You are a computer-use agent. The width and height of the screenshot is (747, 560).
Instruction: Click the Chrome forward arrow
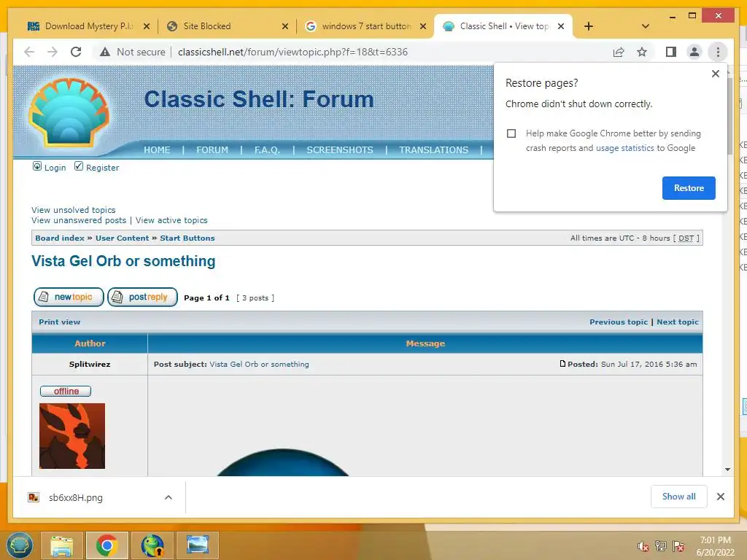pyautogui.click(x=53, y=52)
